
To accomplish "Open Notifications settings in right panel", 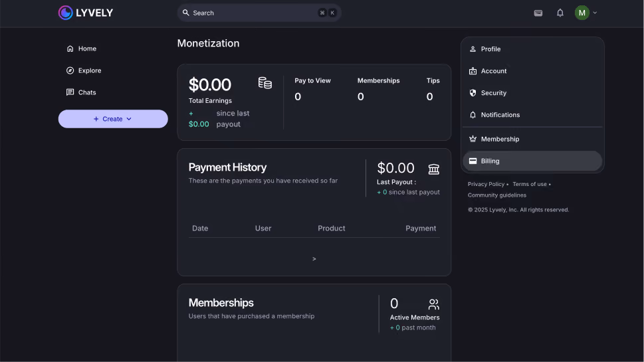I will [532, 115].
